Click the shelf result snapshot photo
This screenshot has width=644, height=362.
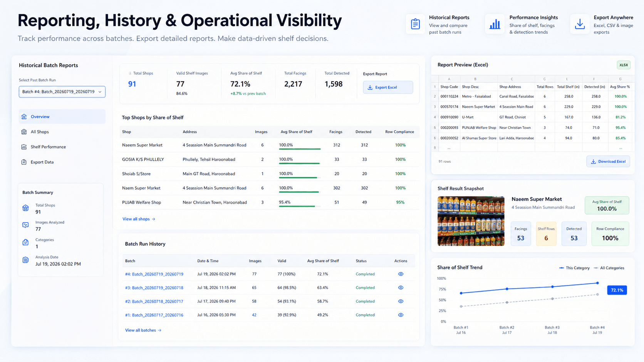click(471, 221)
